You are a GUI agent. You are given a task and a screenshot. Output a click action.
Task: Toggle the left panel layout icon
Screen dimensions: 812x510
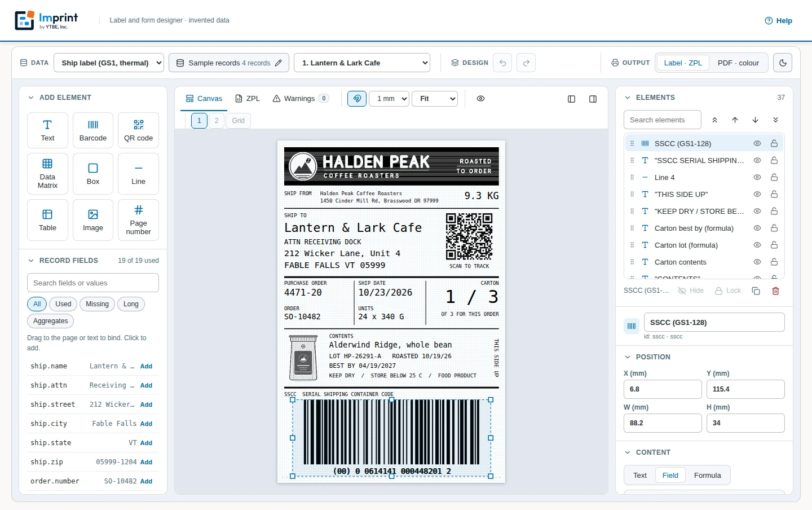(x=571, y=99)
